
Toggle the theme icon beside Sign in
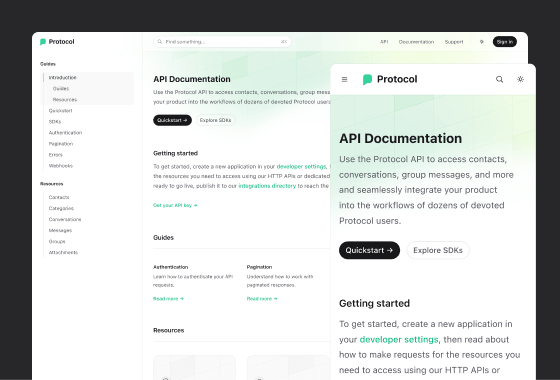481,42
